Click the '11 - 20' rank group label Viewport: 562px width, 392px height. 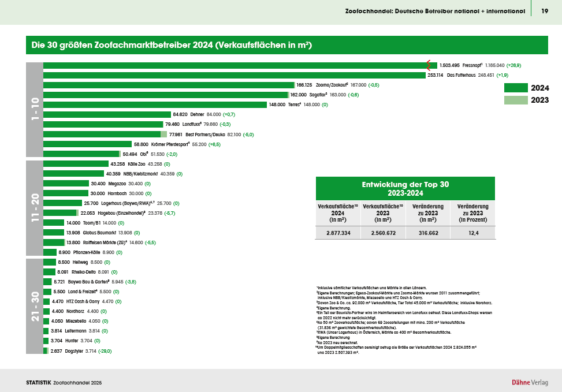(35, 208)
